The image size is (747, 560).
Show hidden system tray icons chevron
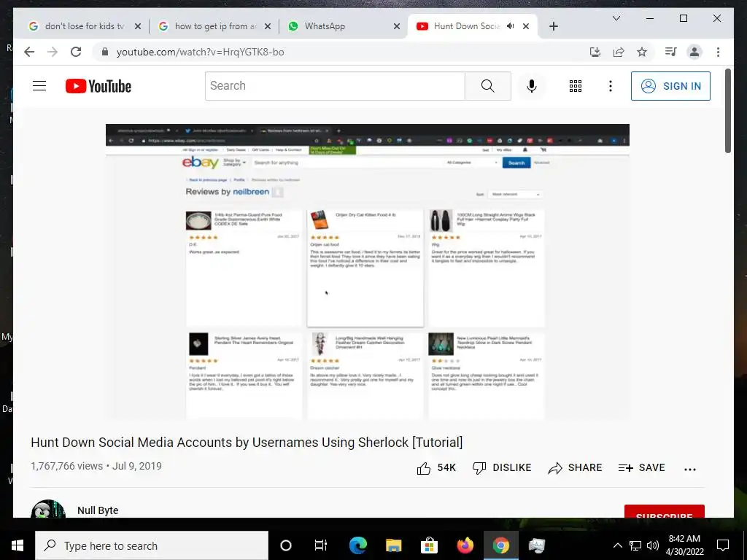pos(617,545)
